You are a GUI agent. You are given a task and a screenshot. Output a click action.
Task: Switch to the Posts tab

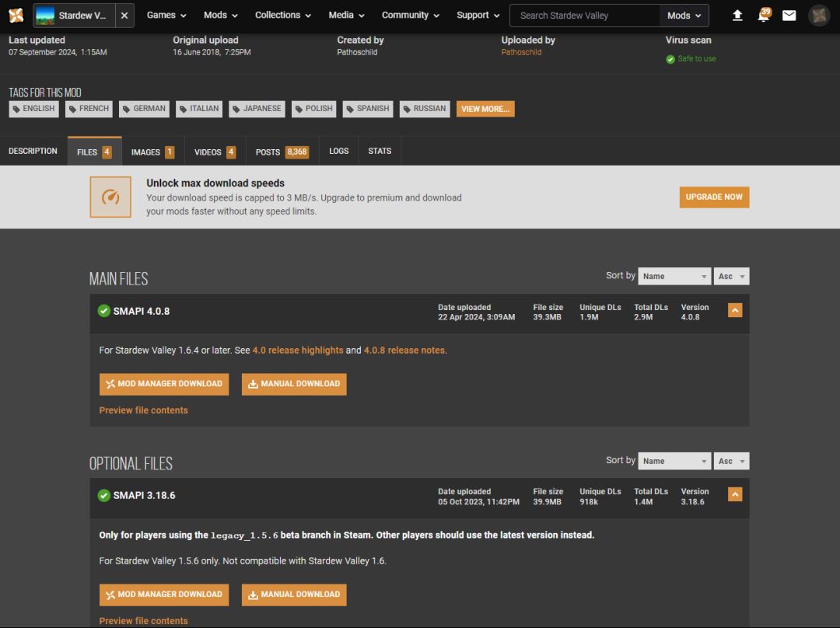[x=282, y=152]
